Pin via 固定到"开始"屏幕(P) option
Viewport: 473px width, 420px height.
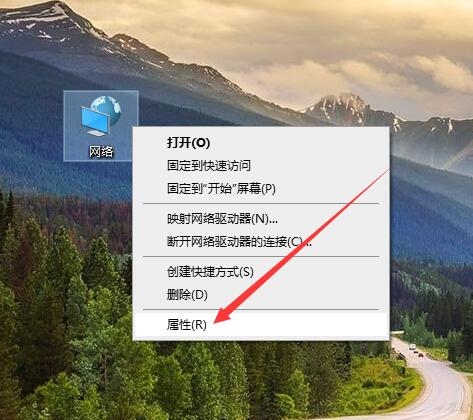pos(221,189)
